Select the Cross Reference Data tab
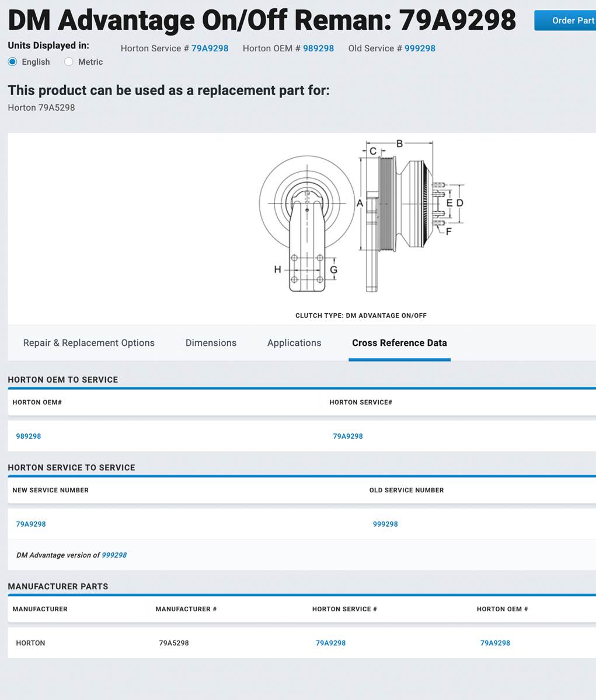Viewport: 596px width, 700px height. tap(399, 343)
